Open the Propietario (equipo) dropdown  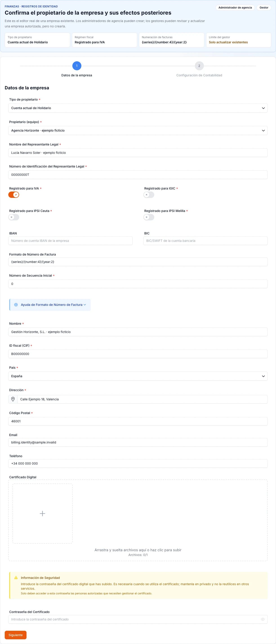tap(138, 130)
